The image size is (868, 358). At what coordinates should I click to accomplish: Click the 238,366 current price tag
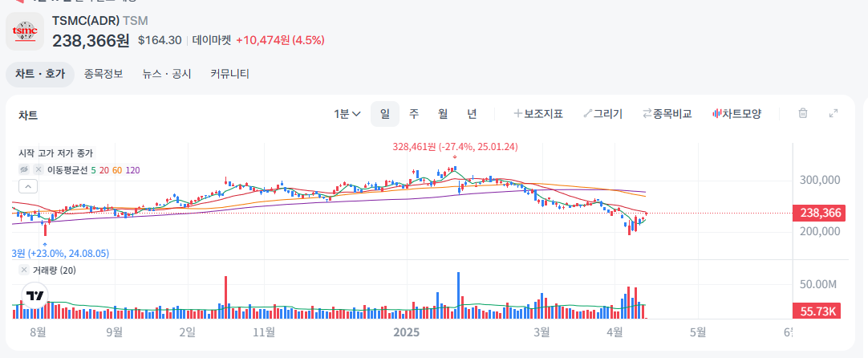click(x=820, y=214)
